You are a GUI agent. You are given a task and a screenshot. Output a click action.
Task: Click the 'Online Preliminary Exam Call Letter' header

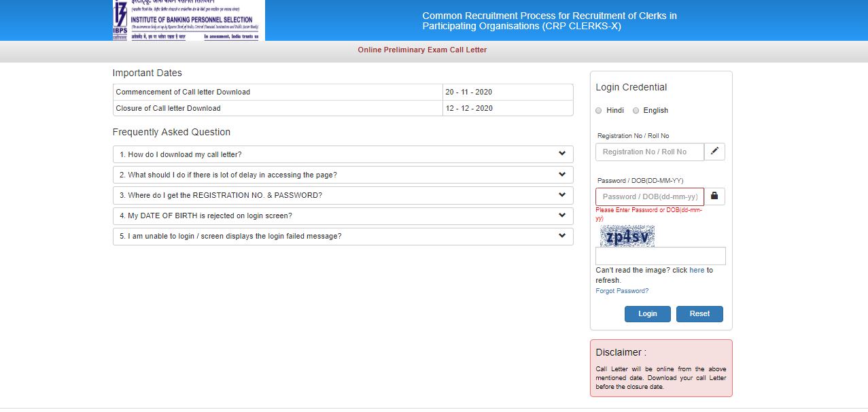pyautogui.click(x=422, y=50)
